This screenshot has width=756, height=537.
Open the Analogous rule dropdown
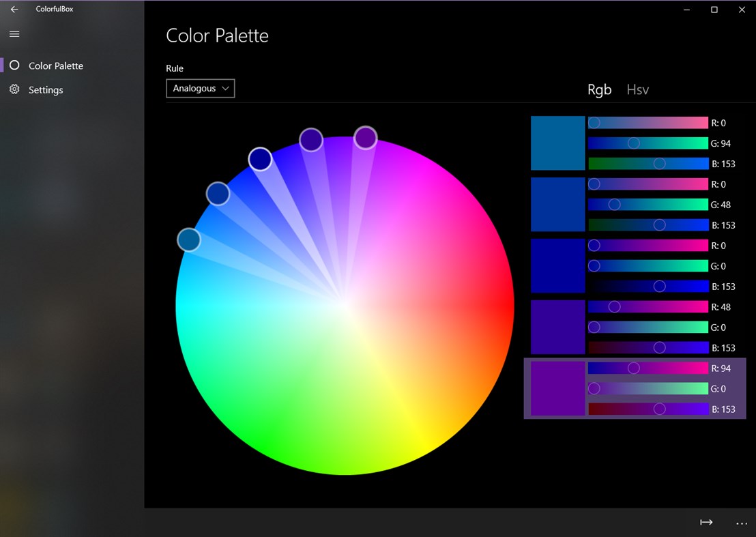point(201,89)
